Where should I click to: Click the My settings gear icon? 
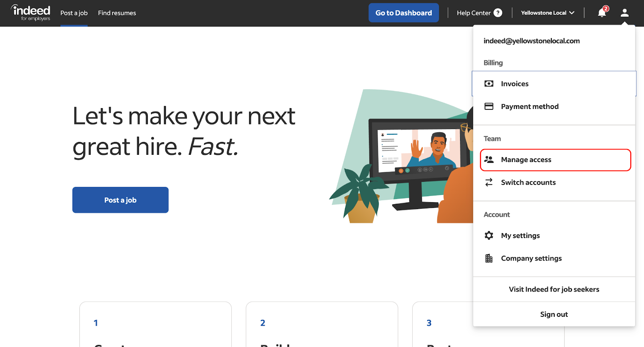tap(489, 236)
